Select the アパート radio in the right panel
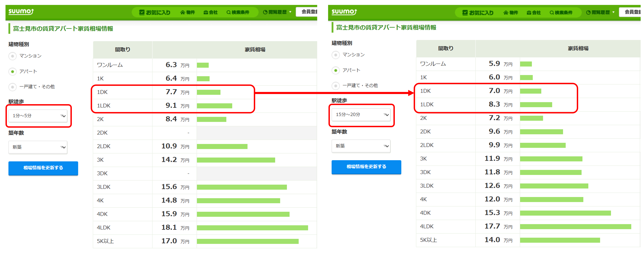 (336, 70)
